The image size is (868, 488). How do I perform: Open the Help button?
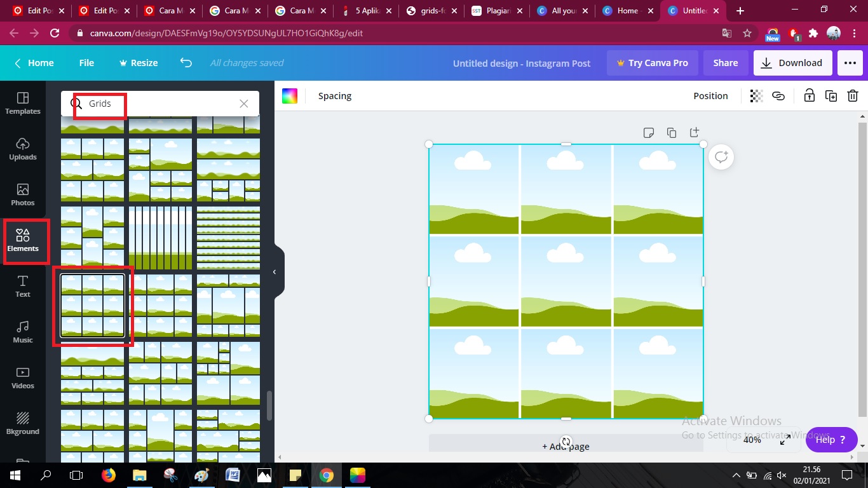831,440
